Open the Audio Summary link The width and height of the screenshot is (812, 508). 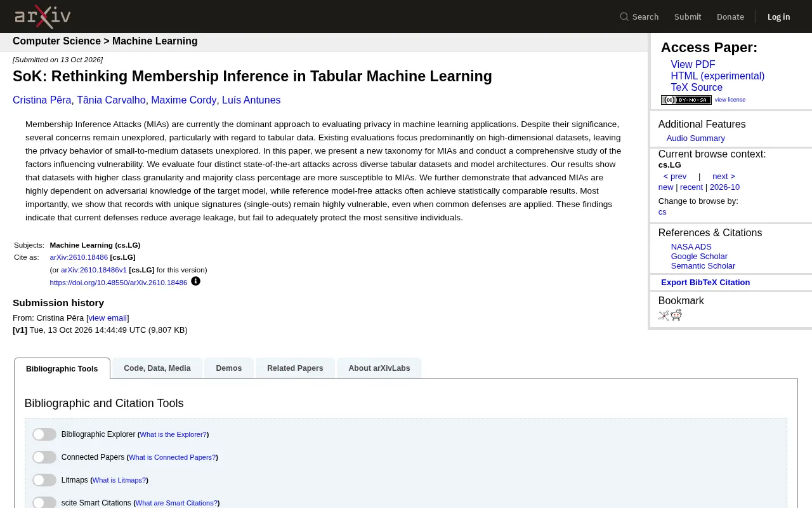[695, 138]
